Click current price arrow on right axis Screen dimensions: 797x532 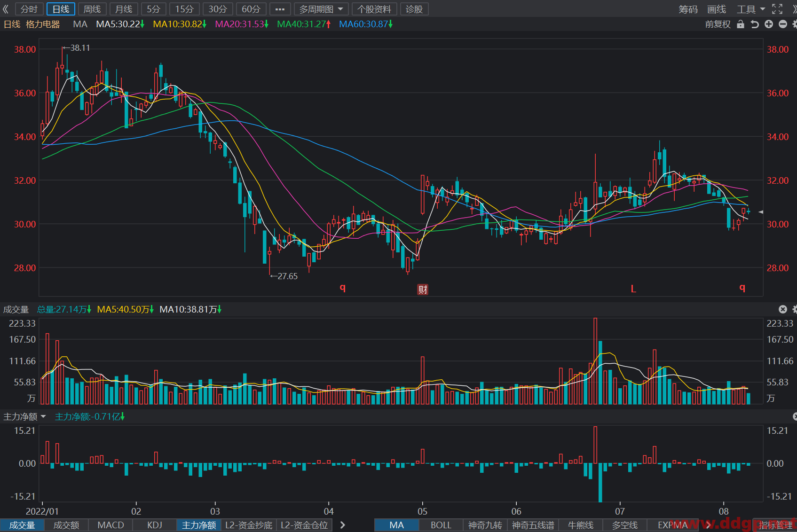[760, 212]
